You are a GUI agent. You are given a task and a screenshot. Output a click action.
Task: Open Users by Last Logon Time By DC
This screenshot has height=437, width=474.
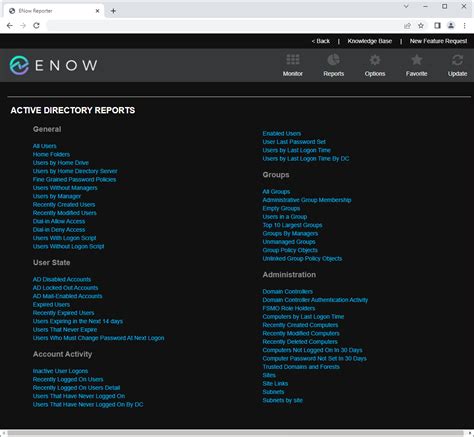point(306,159)
